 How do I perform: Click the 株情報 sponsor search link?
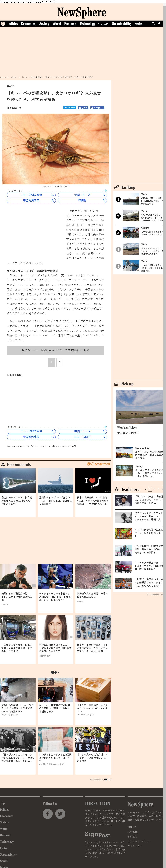(82, 200)
